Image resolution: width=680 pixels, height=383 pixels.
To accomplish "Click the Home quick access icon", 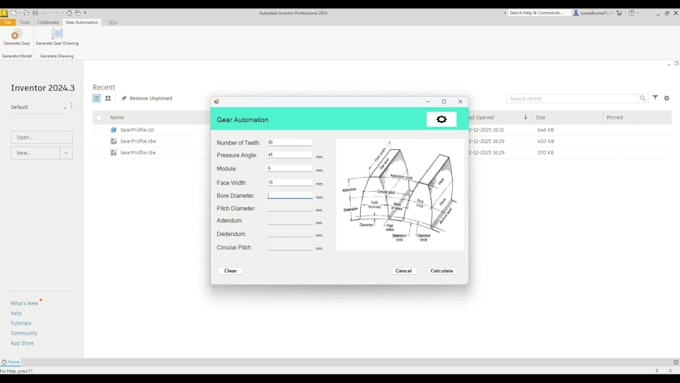I will pos(69,13).
